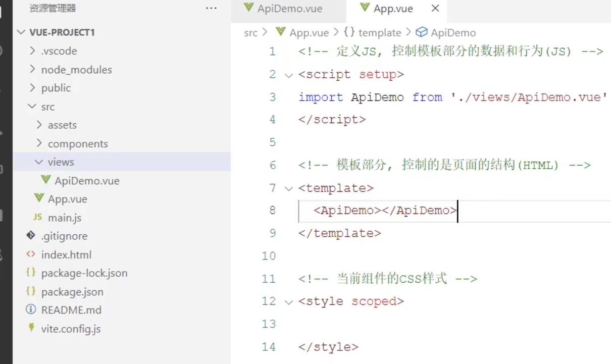Click line number 13 in the gutter
611x364 pixels.
coord(269,324)
